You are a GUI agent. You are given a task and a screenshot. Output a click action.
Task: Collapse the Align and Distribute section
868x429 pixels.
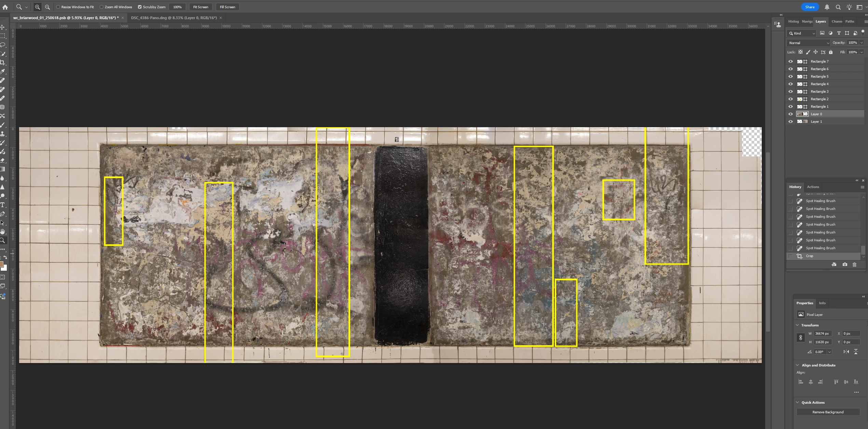pyautogui.click(x=798, y=365)
